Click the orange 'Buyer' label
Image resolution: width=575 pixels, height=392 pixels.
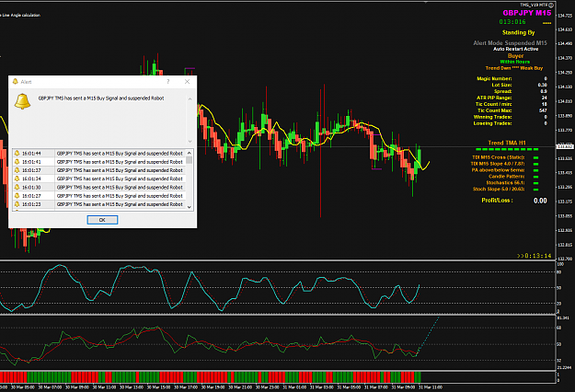coord(515,56)
